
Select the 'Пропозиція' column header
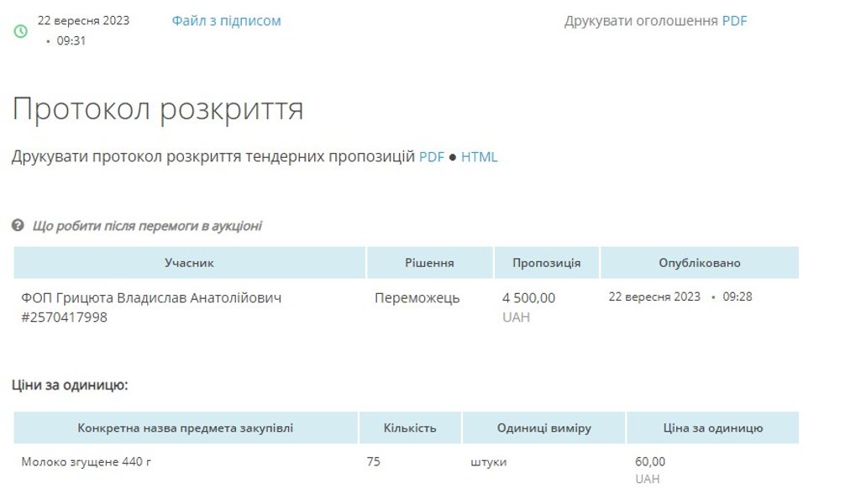(x=546, y=263)
